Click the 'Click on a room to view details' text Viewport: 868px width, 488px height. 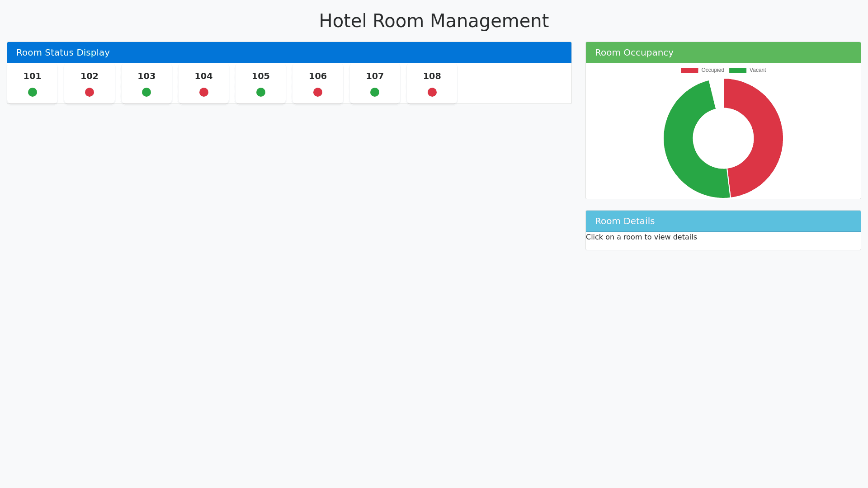(x=642, y=237)
